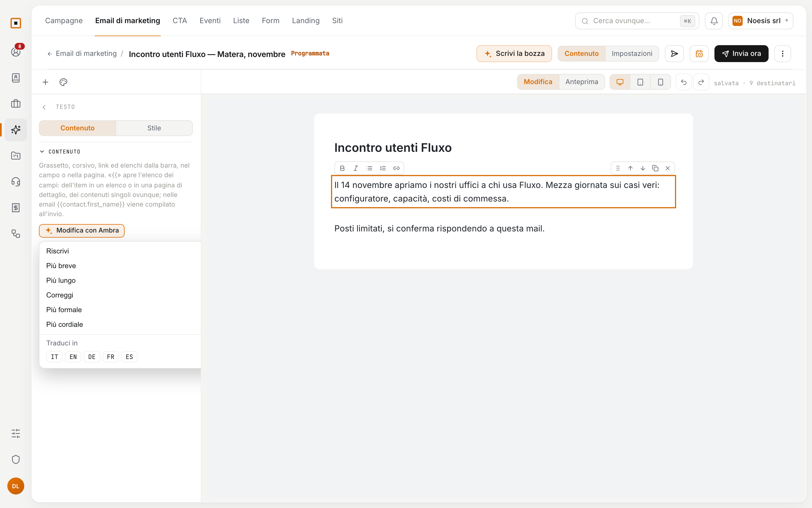Collapse the CONTENUTO section
The width and height of the screenshot is (812, 508).
(x=60, y=152)
